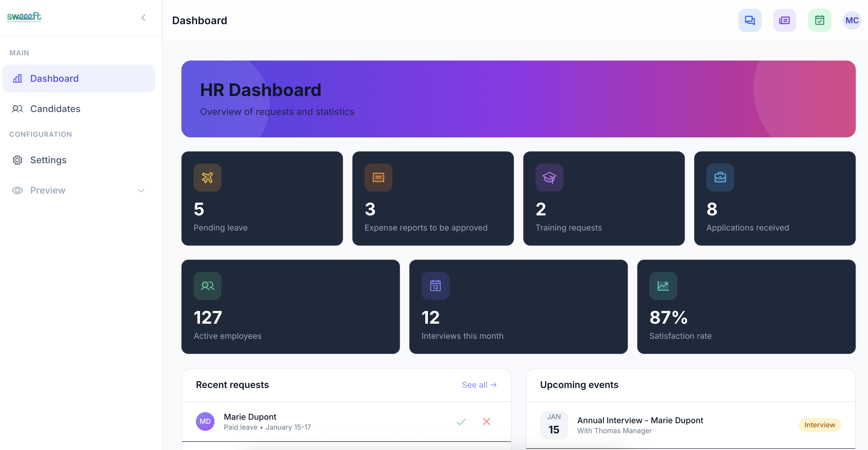868x450 pixels.
Task: Open the calendar tasks icon in the header
Action: tap(819, 20)
